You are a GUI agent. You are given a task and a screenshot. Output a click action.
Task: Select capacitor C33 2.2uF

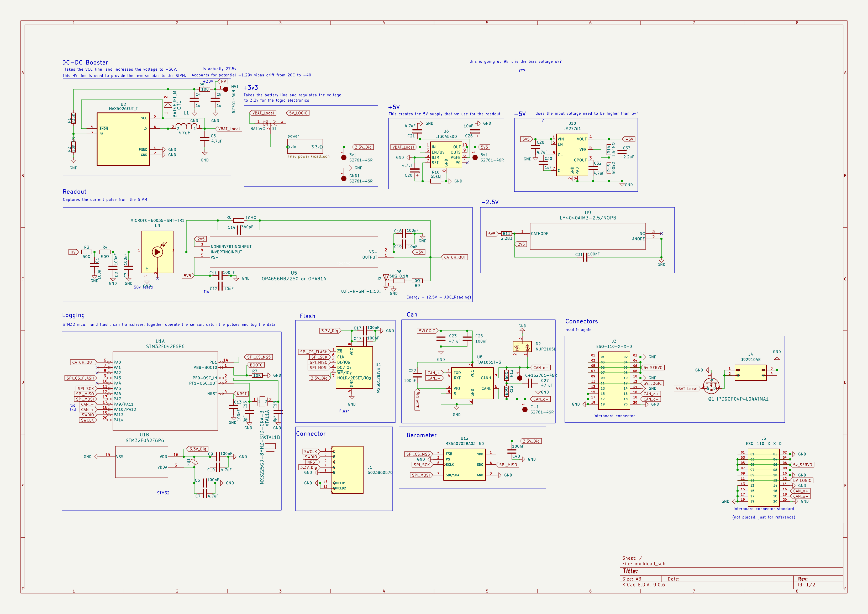[x=622, y=152]
